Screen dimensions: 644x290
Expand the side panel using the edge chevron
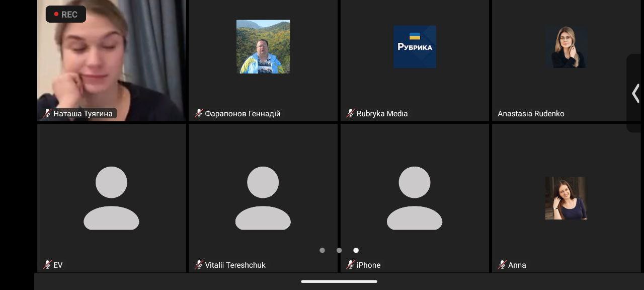[x=635, y=93]
